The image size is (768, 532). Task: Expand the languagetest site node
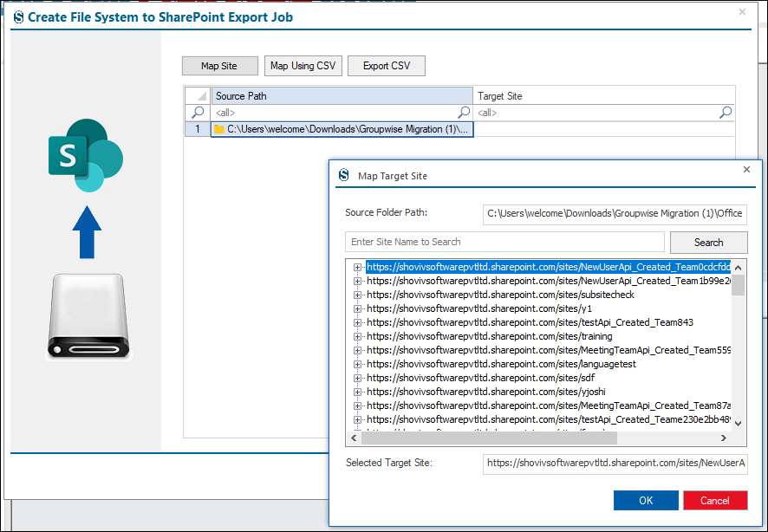pyautogui.click(x=357, y=364)
